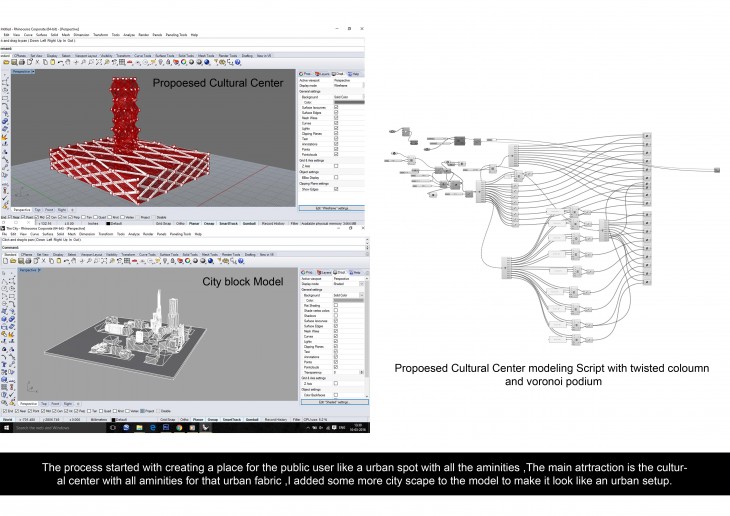Enable the Z Axis checkbox in Cultural Center window
This screenshot has width=730, height=516.
[336, 165]
